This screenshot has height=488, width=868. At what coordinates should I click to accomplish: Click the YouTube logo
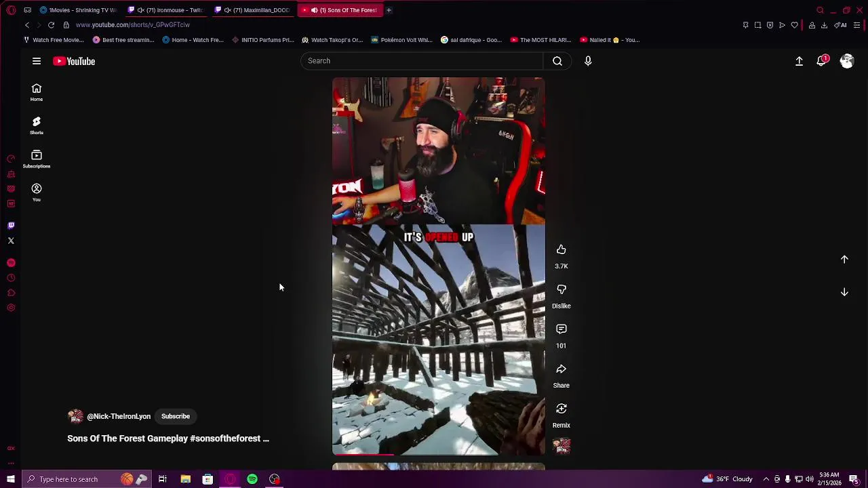pos(74,61)
